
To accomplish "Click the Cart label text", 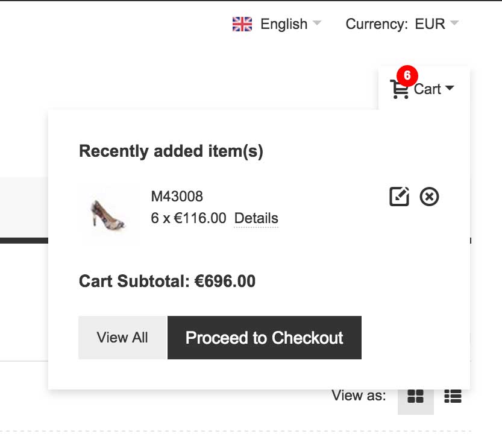I will click(x=427, y=89).
